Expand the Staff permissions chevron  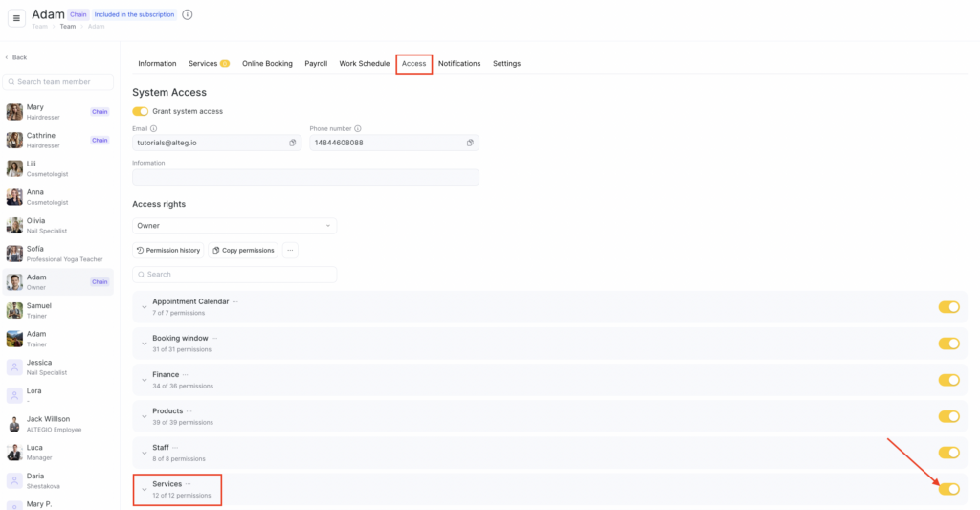(145, 454)
